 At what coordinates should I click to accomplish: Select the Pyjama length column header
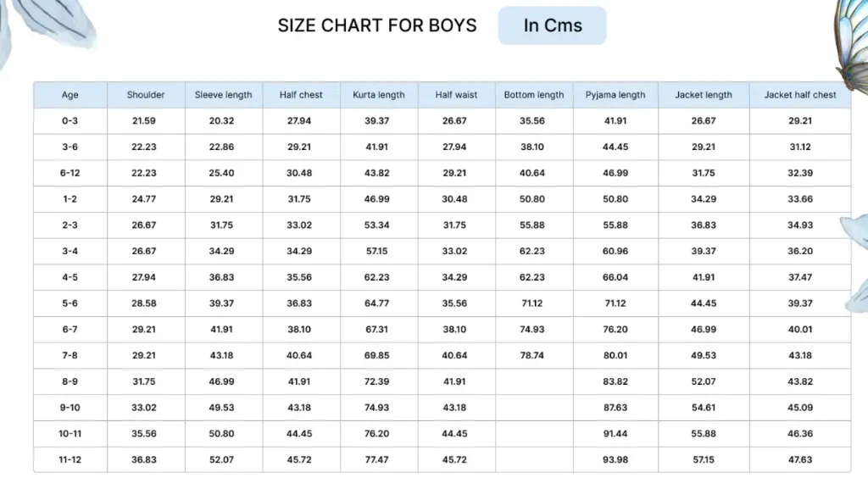point(615,95)
